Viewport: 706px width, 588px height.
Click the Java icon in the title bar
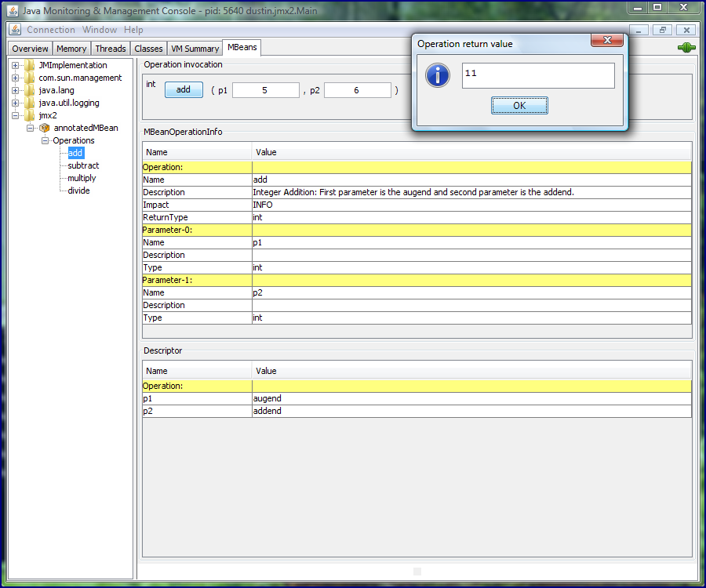[x=13, y=10]
